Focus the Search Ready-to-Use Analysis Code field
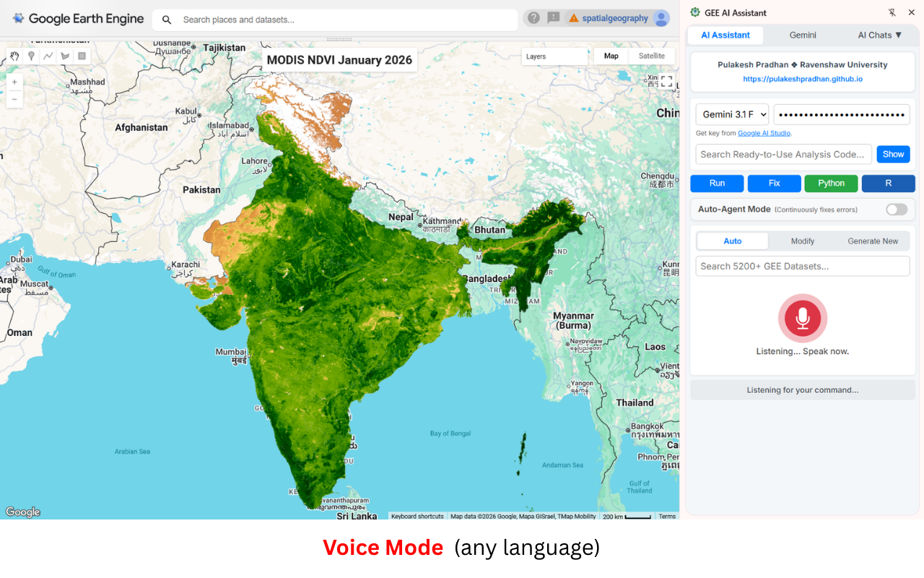Viewport: 924px width, 578px height. coord(784,154)
